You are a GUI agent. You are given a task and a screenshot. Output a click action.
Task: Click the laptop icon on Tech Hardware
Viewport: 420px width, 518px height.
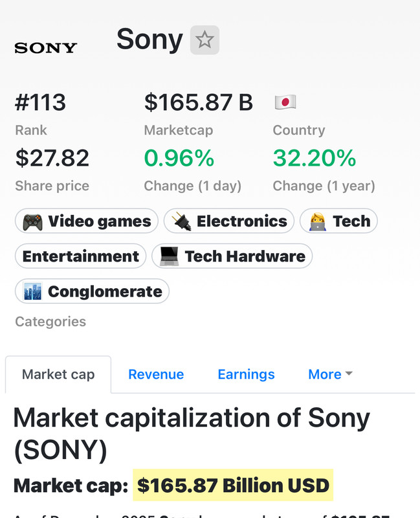click(170, 256)
